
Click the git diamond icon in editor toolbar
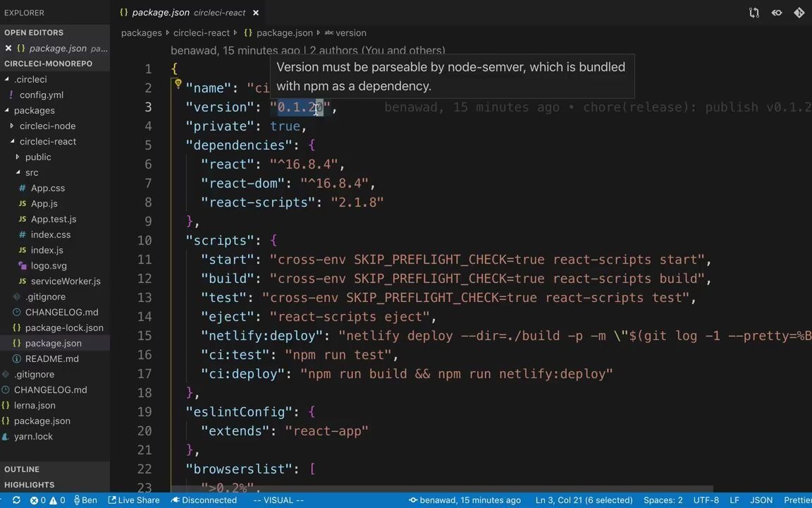[x=799, y=13]
